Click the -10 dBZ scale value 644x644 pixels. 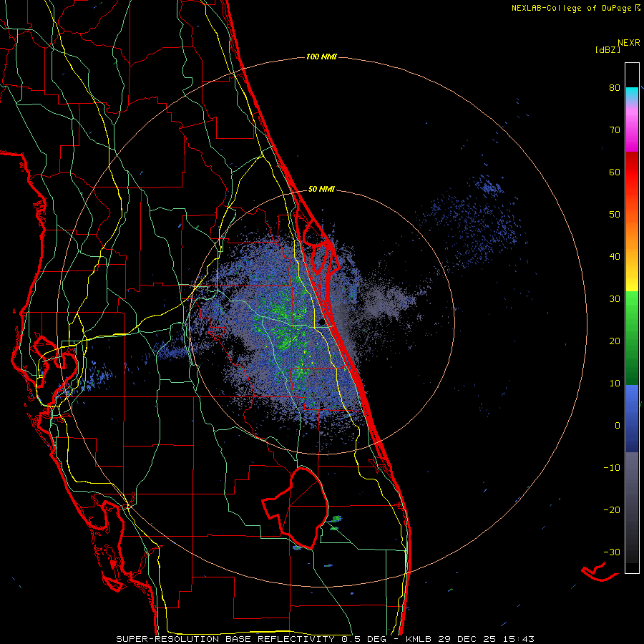tap(612, 468)
